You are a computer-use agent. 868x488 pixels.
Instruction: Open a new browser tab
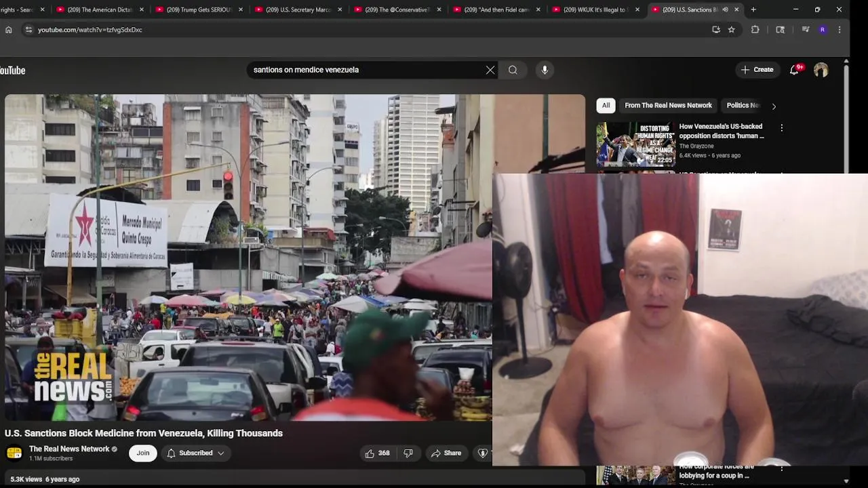pos(753,9)
